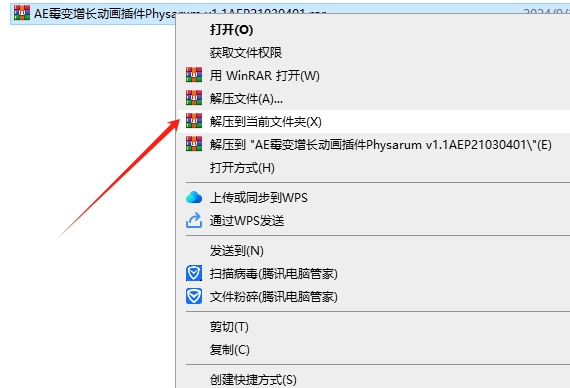Click the RAR archive file icon
The height and width of the screenshot is (388, 570).
click(x=22, y=13)
